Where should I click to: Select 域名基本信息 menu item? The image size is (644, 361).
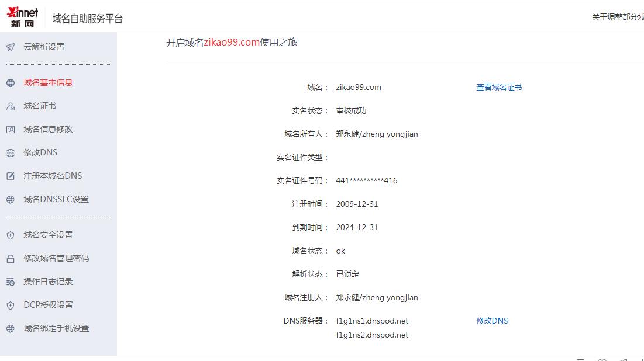[47, 82]
